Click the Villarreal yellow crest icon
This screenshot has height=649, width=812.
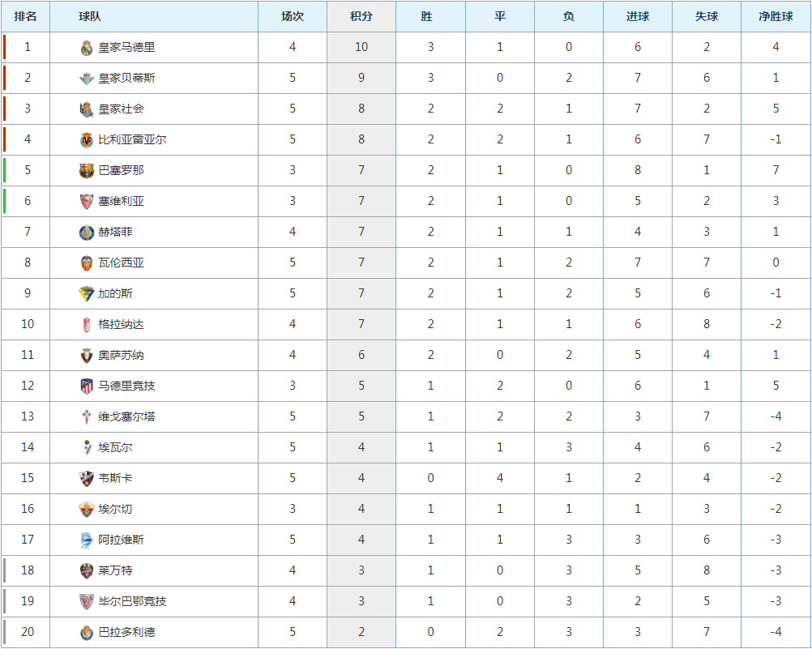click(x=87, y=140)
